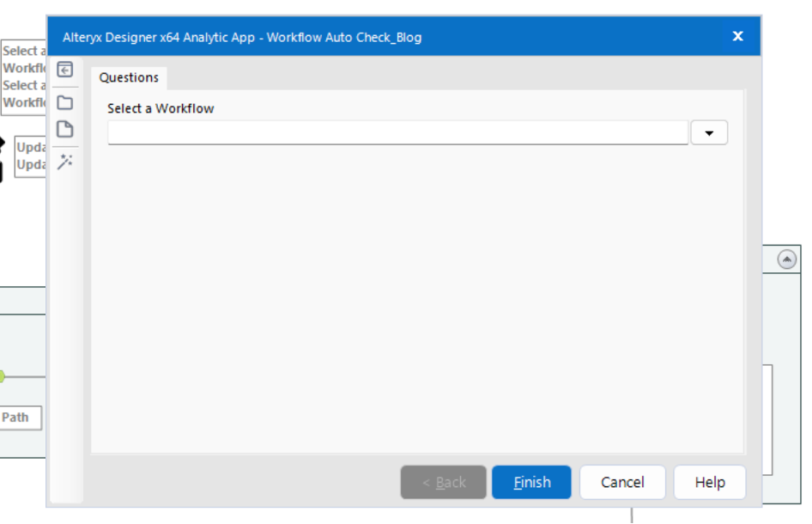This screenshot has height=524, width=812.
Task: Cancel the analytic app dialog
Action: [x=622, y=482]
